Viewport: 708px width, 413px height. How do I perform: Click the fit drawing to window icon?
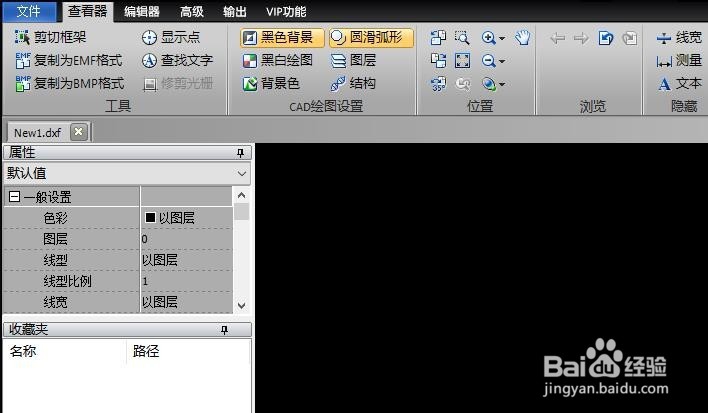click(x=462, y=60)
